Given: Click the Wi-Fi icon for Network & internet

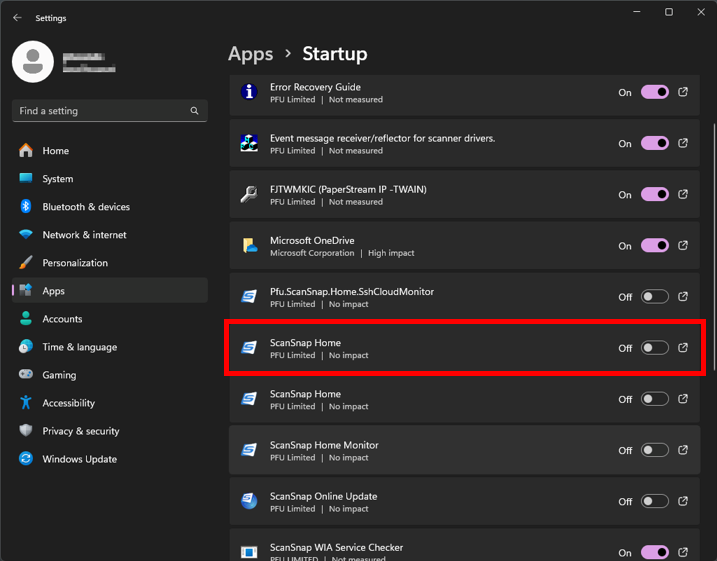Looking at the screenshot, I should (26, 234).
